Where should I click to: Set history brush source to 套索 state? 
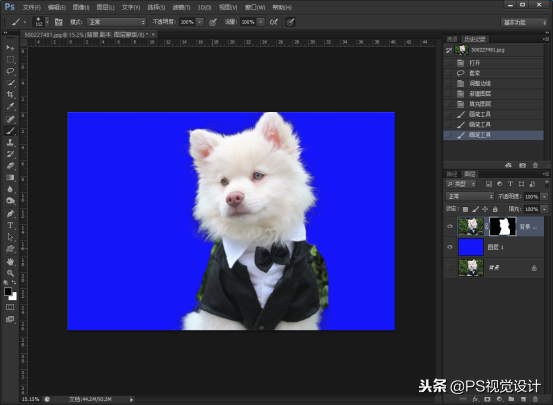(449, 73)
